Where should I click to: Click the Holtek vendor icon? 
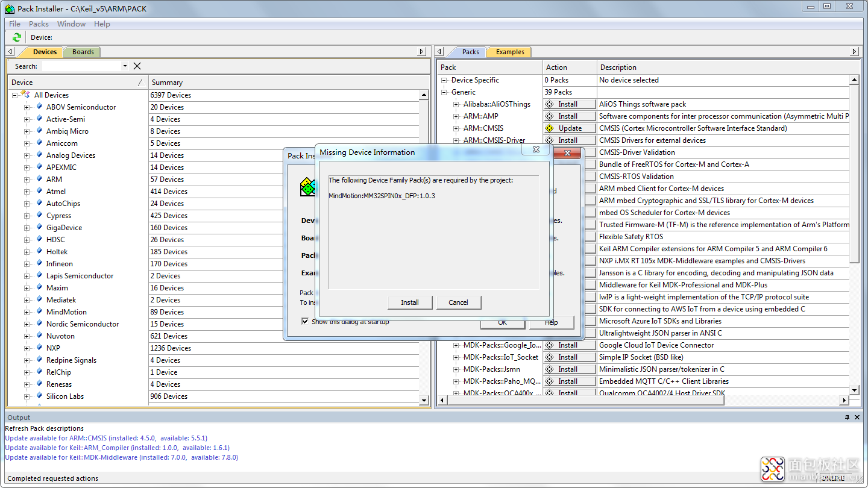pyautogui.click(x=39, y=251)
